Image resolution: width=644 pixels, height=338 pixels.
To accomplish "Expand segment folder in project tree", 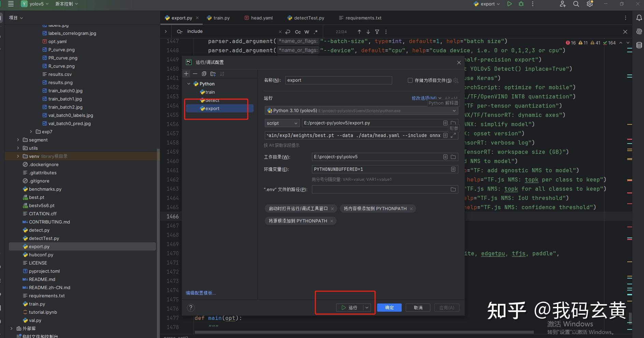I will (x=18, y=140).
